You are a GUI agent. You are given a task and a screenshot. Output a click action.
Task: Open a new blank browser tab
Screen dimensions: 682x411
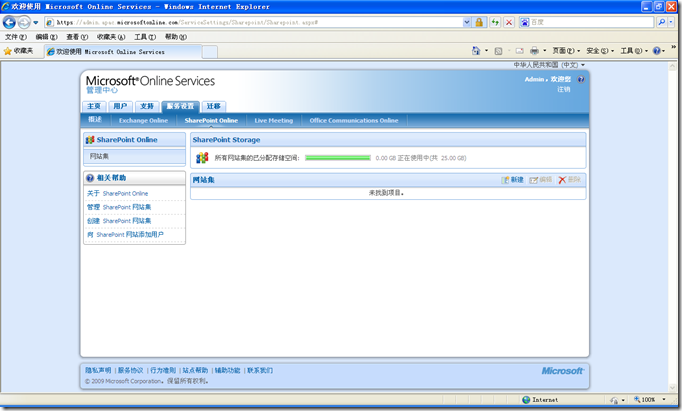point(210,52)
